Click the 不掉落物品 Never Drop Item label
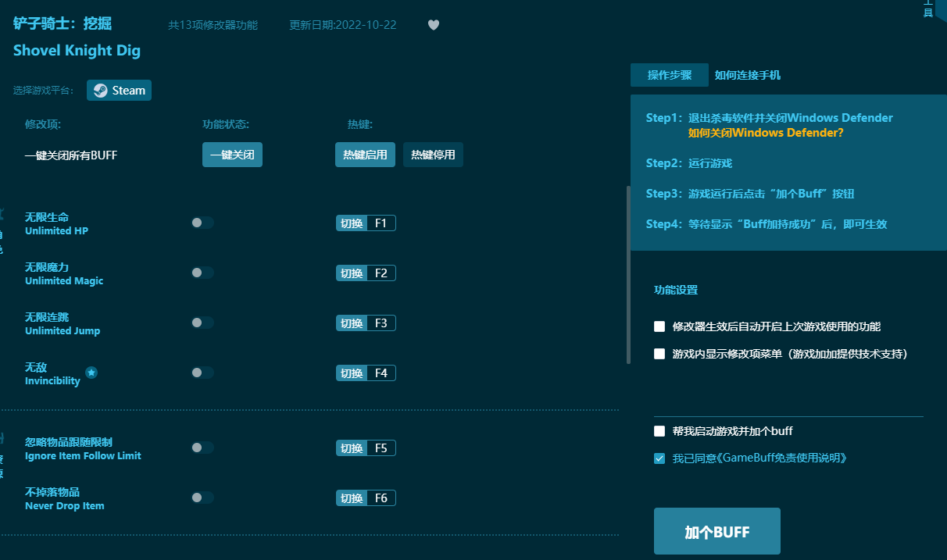947x560 pixels. click(x=65, y=498)
